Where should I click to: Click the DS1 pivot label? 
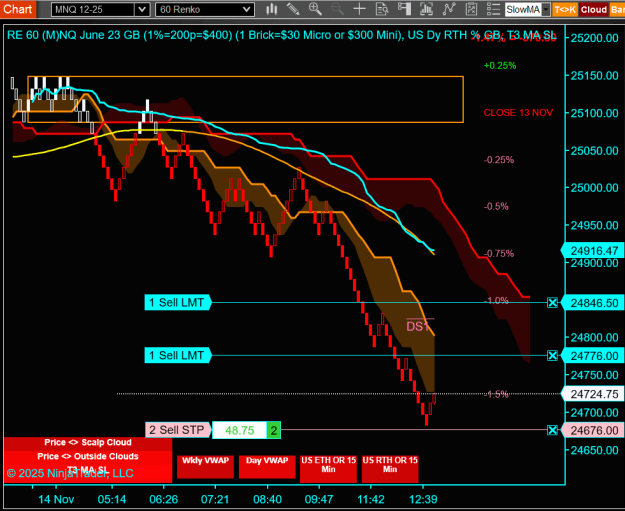(x=418, y=326)
